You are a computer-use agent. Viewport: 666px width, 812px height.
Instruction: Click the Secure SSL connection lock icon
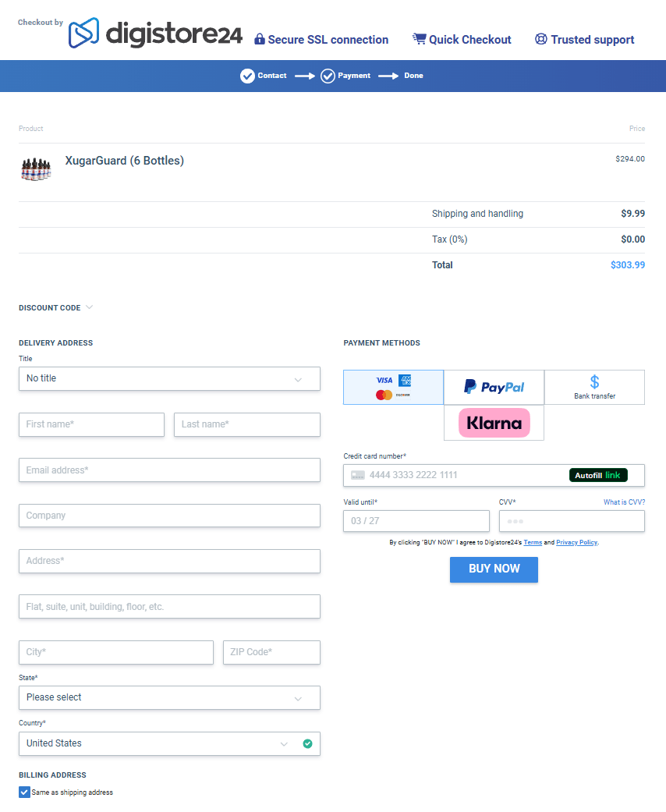[258, 39]
